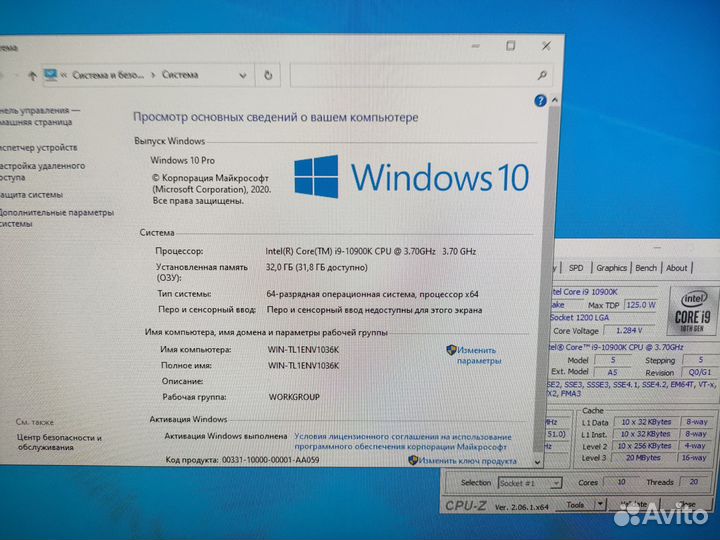Viewport: 720px width, 540px height.
Task: Click the scroll-down arrow of System window
Action: click(x=538, y=462)
